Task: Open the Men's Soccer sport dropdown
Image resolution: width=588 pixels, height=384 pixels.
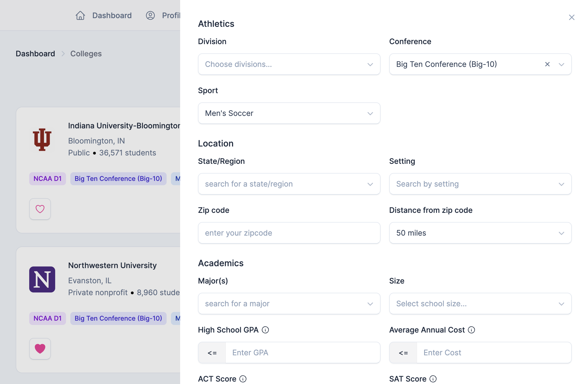Action: pos(289,113)
